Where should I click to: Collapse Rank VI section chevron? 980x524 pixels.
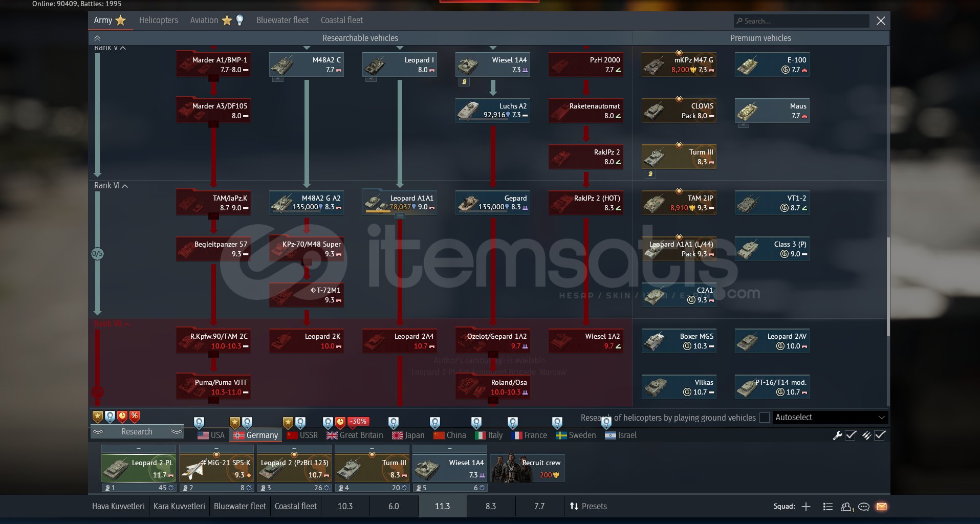[125, 186]
